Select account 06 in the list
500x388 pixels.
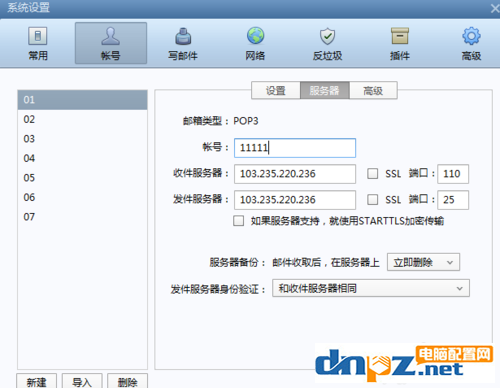82,197
